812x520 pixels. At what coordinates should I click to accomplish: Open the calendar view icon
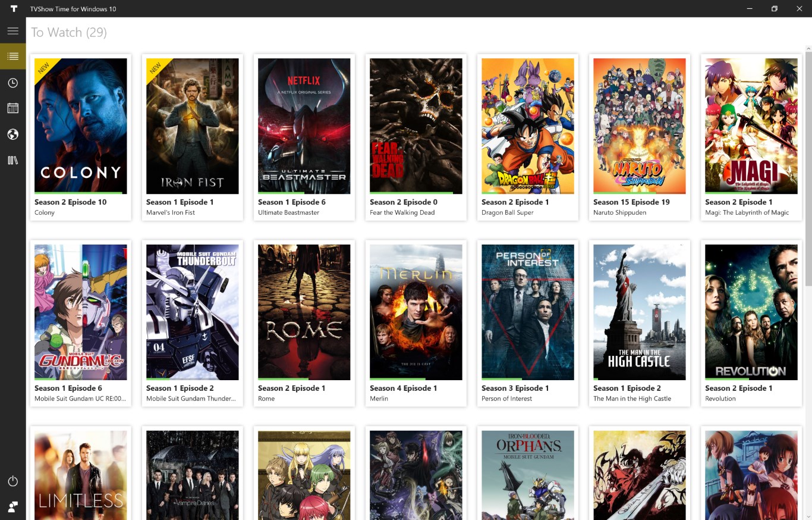[13, 108]
